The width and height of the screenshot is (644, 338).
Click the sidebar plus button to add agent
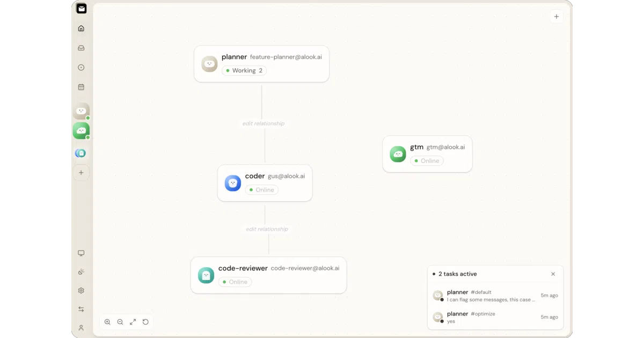click(81, 173)
